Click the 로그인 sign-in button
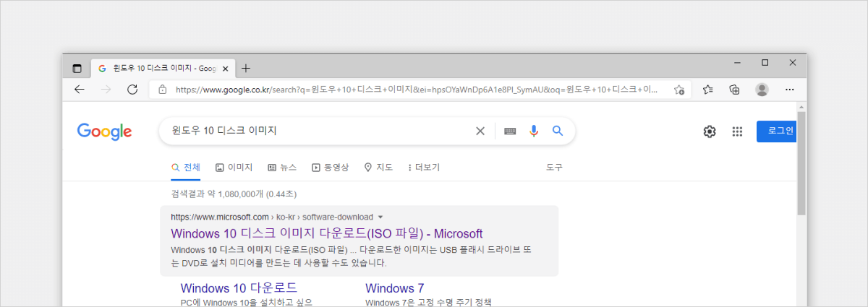 coord(777,131)
